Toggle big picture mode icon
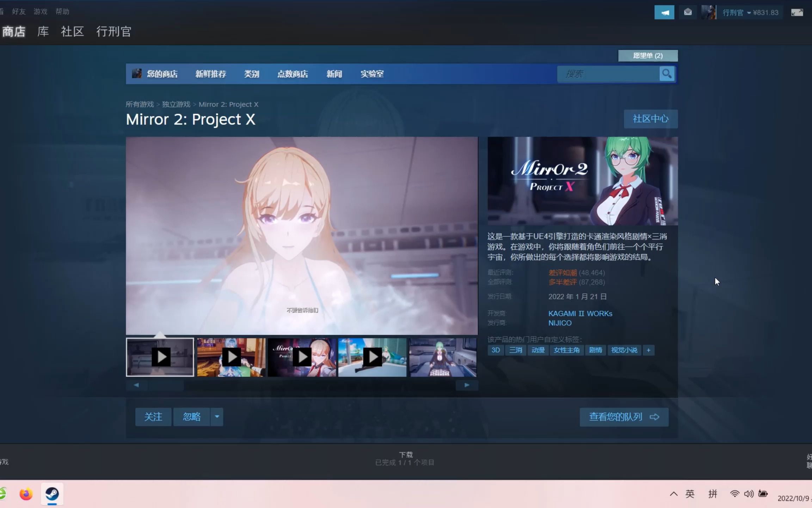This screenshot has height=508, width=812. (x=797, y=13)
